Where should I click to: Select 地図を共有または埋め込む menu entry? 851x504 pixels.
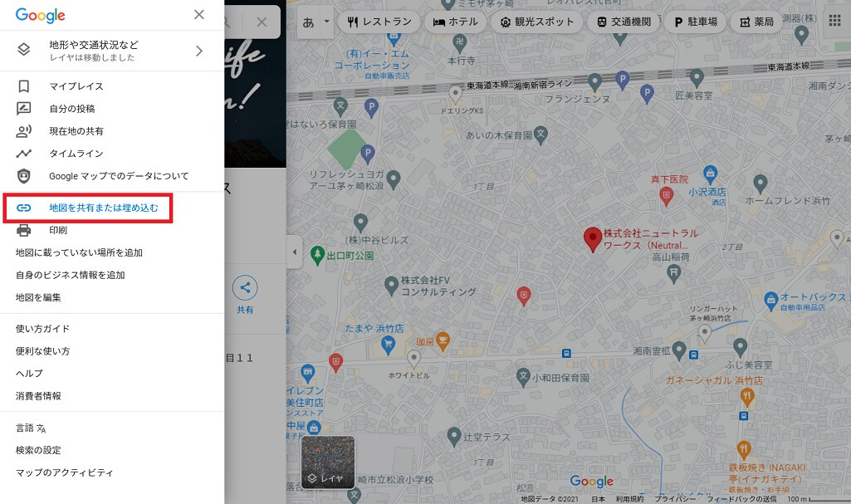click(x=98, y=208)
